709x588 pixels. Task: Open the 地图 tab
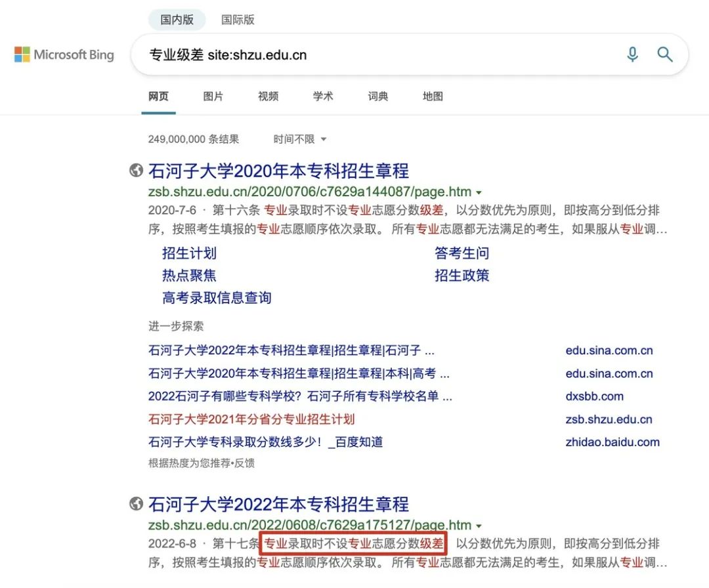(433, 96)
